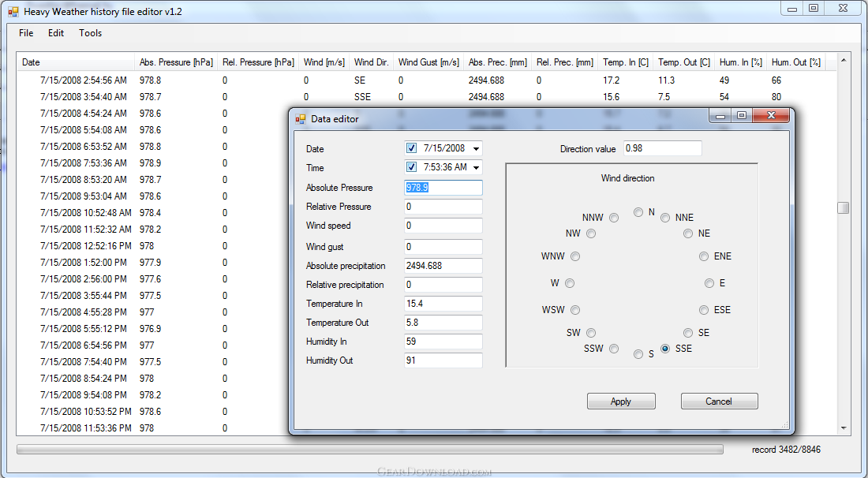The width and height of the screenshot is (868, 478).
Task: Click the Wind speed input field
Action: pyautogui.click(x=443, y=225)
